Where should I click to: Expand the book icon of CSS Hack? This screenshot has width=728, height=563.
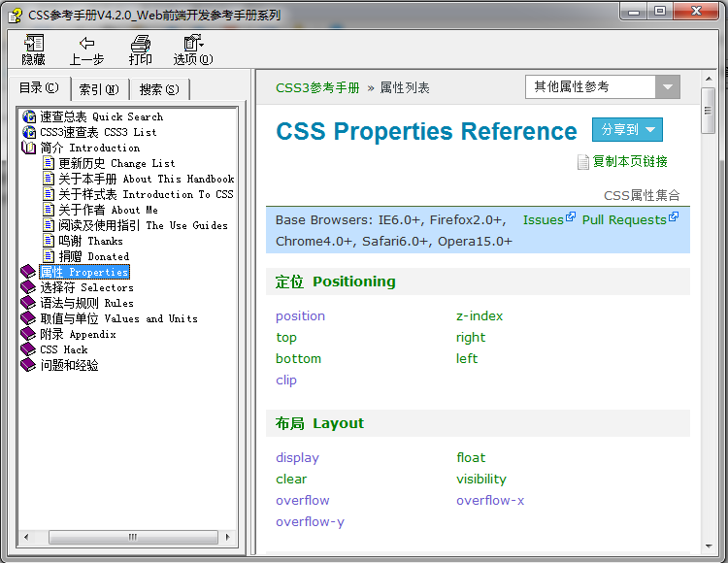(x=28, y=349)
